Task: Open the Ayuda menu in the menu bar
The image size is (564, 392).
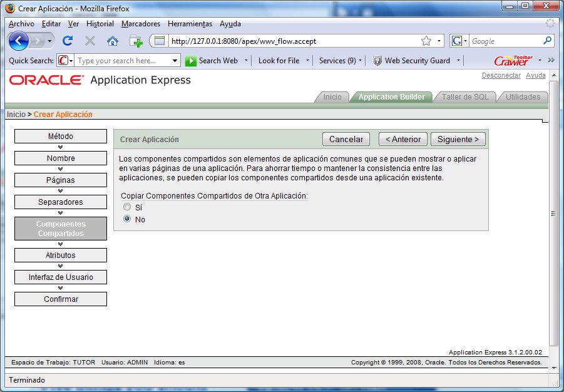Action: [x=230, y=24]
